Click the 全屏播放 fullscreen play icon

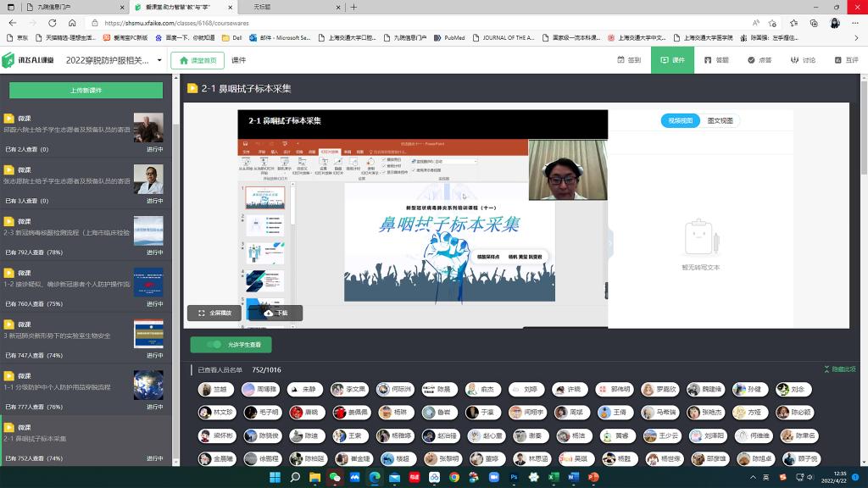point(201,313)
